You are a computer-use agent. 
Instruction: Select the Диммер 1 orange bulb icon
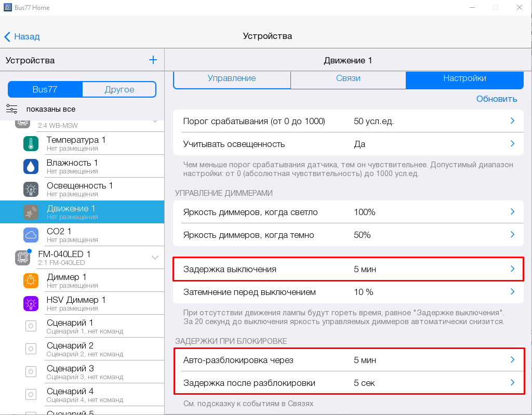click(x=31, y=280)
